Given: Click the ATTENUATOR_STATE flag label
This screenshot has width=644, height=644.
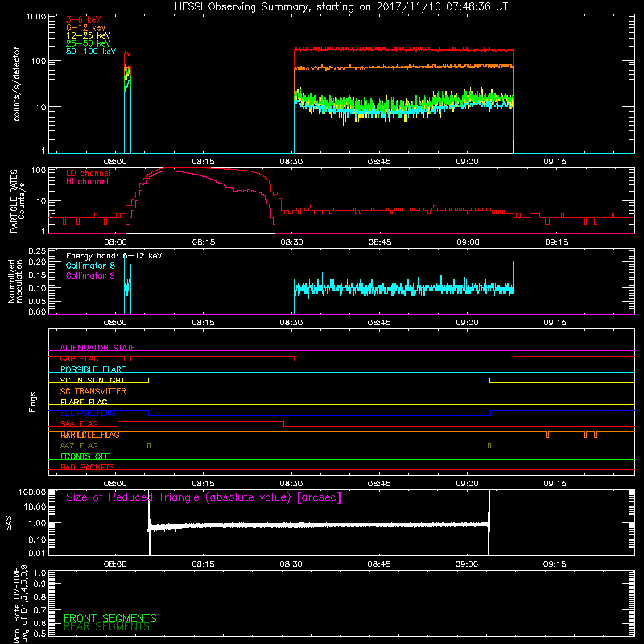Looking at the screenshot, I should [97, 348].
